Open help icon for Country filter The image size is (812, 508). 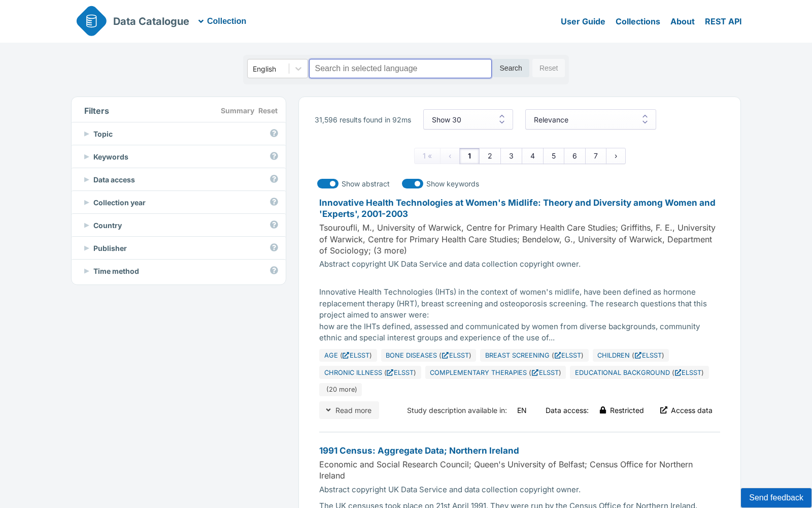[x=274, y=225]
